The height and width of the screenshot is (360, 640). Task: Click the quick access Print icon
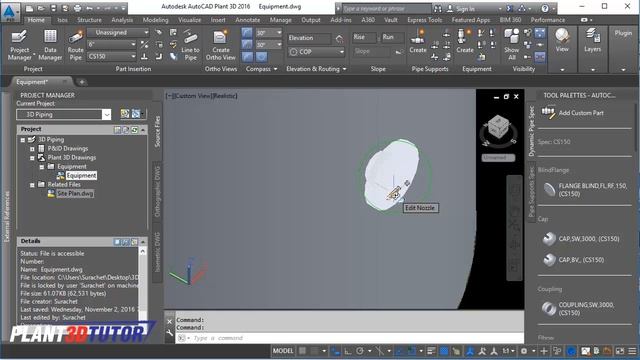tap(77, 8)
